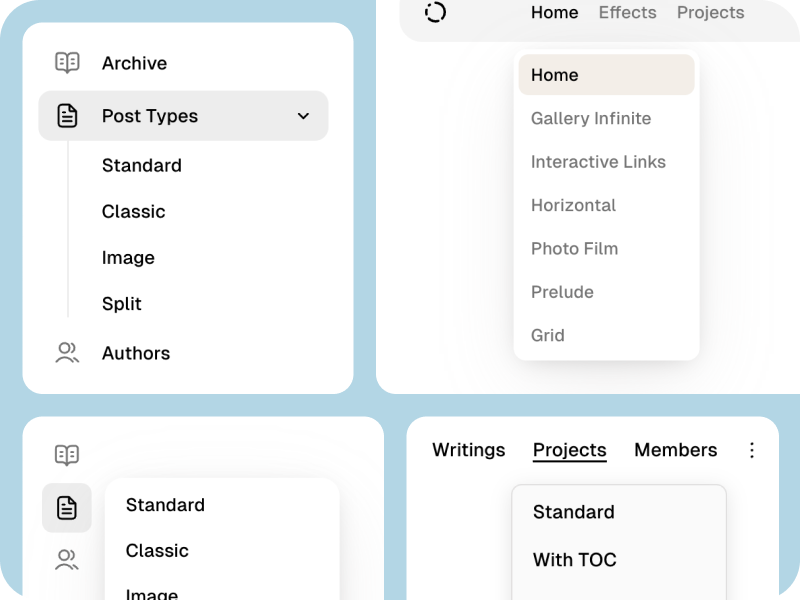
Task: Select Gallery Infinite from the dropdown
Action: [x=591, y=118]
